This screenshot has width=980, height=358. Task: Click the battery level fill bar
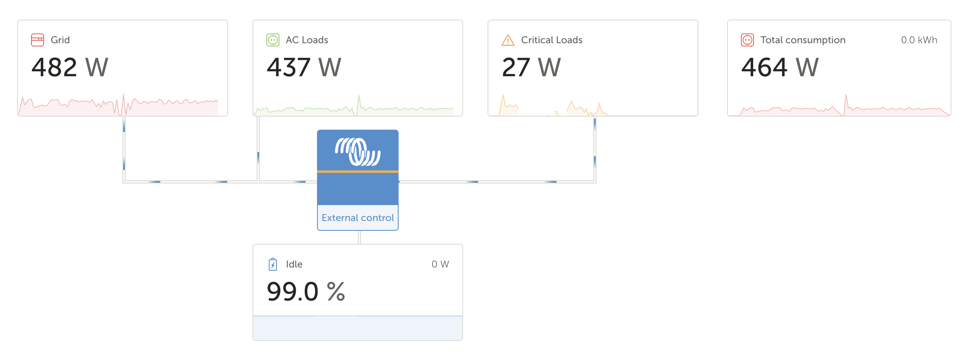click(x=358, y=328)
